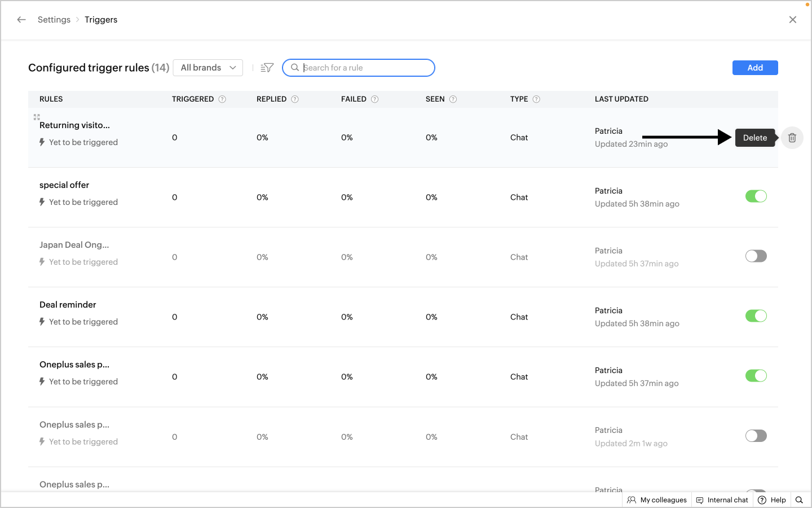Click the TRIGGERED column help icon

click(x=222, y=99)
